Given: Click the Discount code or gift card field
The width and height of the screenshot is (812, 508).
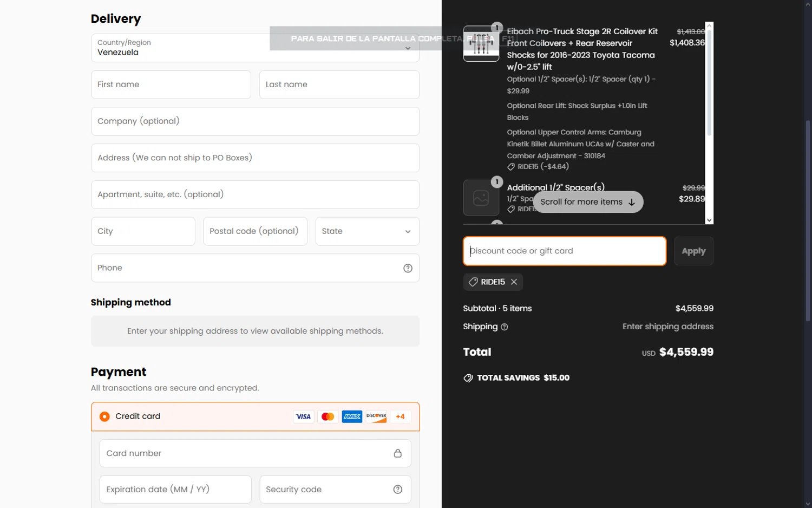Looking at the screenshot, I should click(565, 251).
